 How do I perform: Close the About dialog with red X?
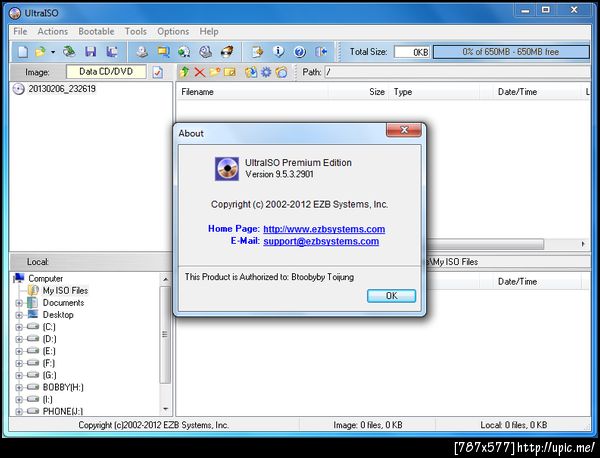click(x=404, y=130)
